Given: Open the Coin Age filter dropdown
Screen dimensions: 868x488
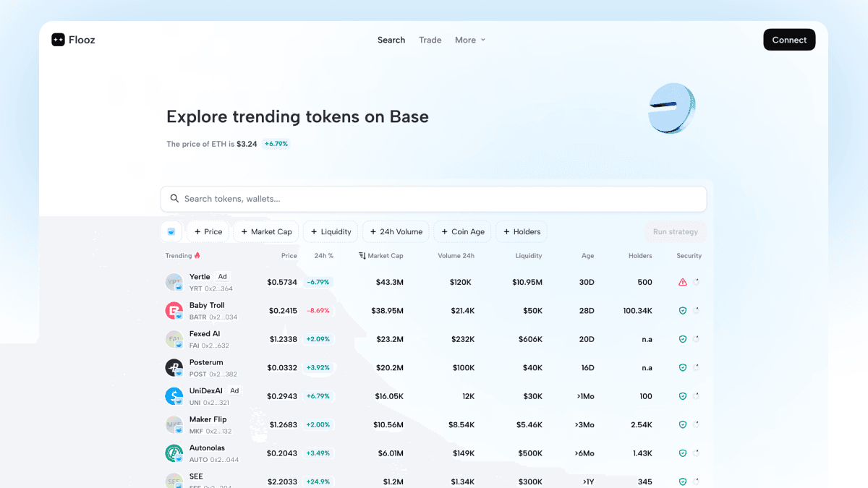Looking at the screenshot, I should pos(462,231).
